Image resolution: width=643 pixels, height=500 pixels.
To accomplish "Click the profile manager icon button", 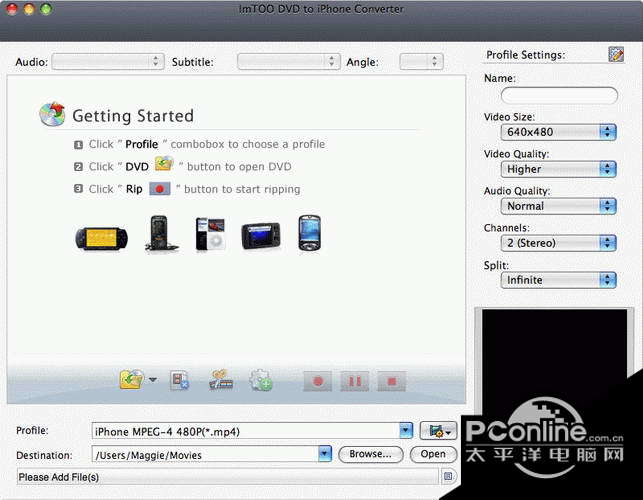I will pos(438,431).
